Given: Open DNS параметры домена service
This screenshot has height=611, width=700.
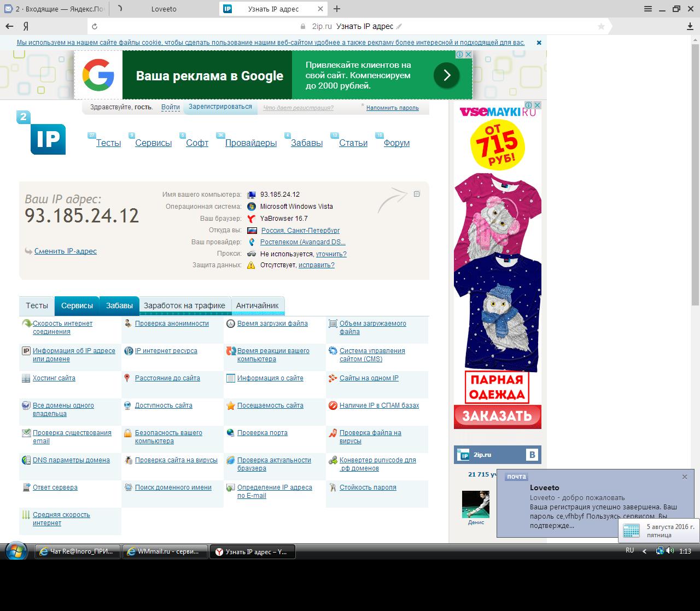Looking at the screenshot, I should pyautogui.click(x=71, y=460).
